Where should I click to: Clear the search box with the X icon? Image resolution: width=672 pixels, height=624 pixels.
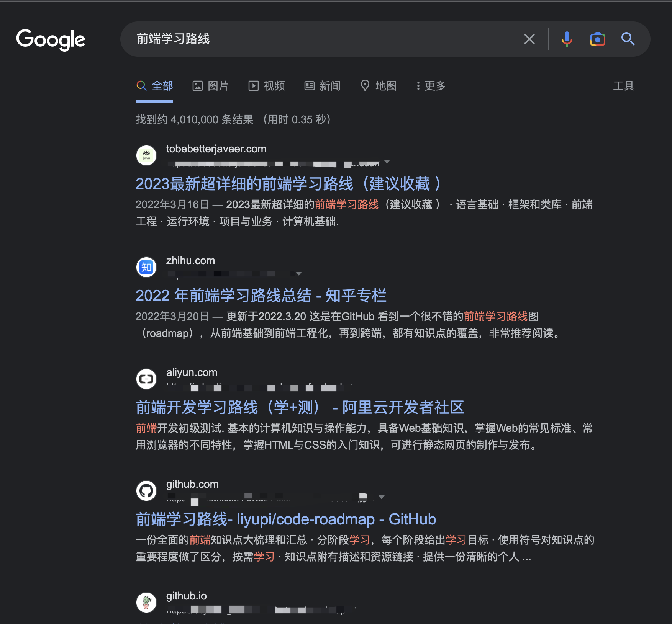[529, 39]
